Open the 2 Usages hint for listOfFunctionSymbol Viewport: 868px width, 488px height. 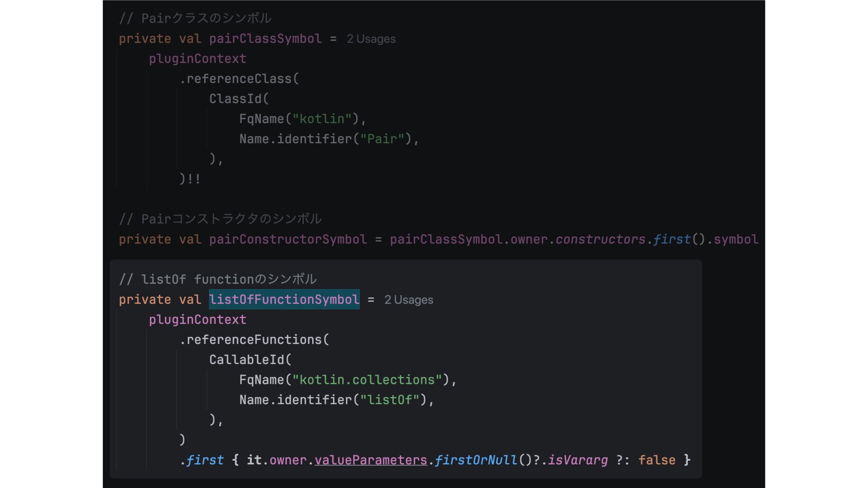coord(408,300)
